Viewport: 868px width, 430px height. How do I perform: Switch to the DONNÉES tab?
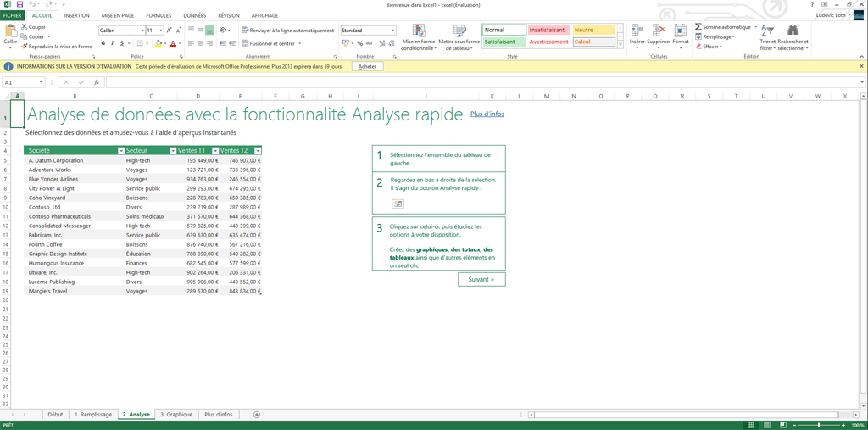click(197, 15)
